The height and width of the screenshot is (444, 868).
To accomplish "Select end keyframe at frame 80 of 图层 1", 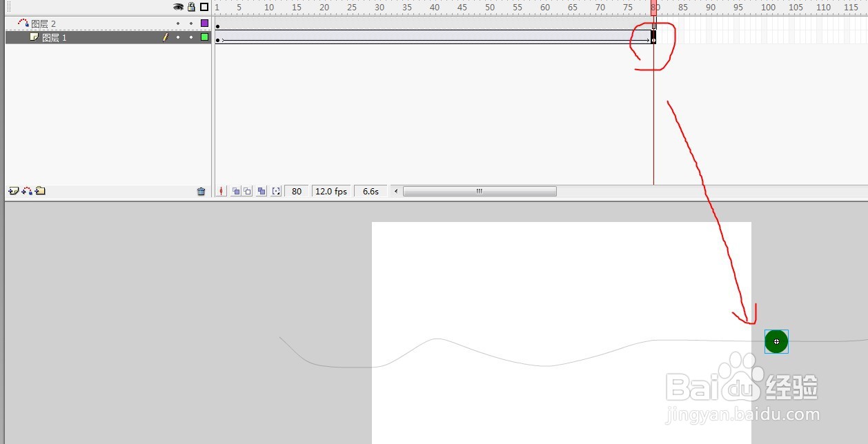I will point(653,38).
